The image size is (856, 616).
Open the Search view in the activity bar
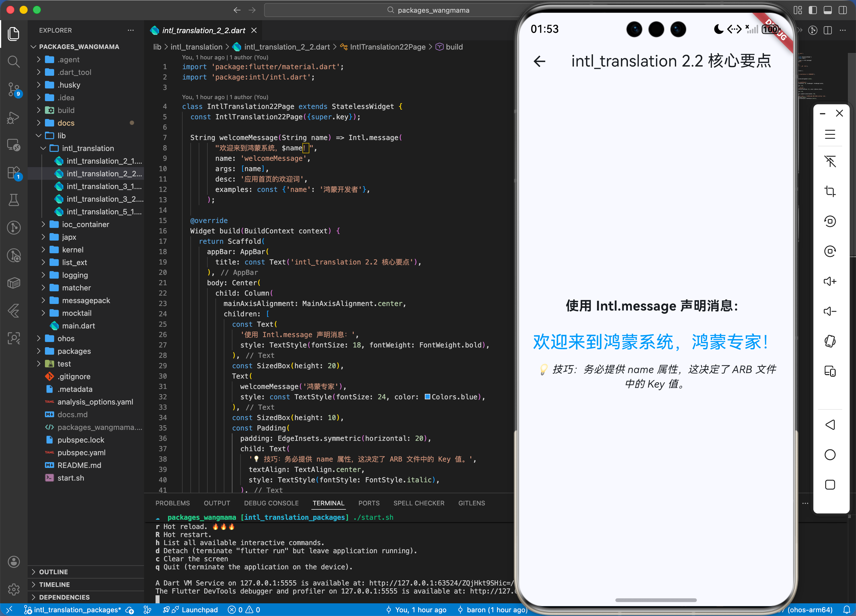click(x=14, y=62)
